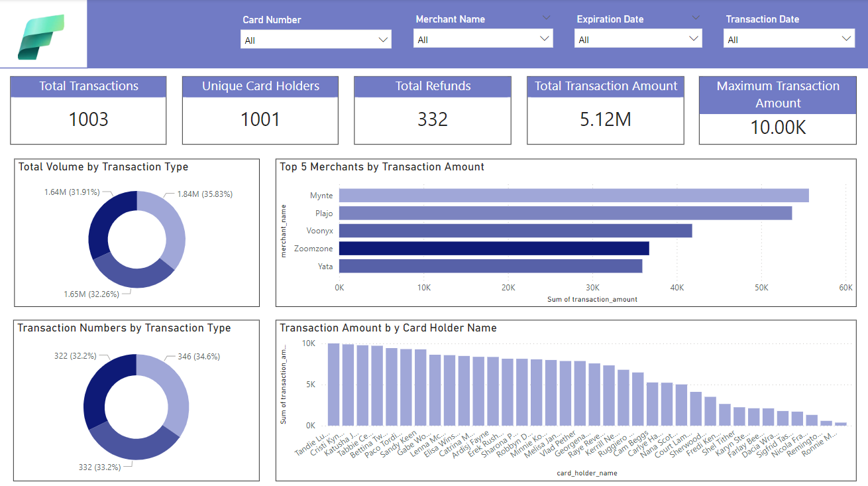Screen dimensions: 868x486
Task: Click the Unique Card Holders card header
Action: click(260, 86)
